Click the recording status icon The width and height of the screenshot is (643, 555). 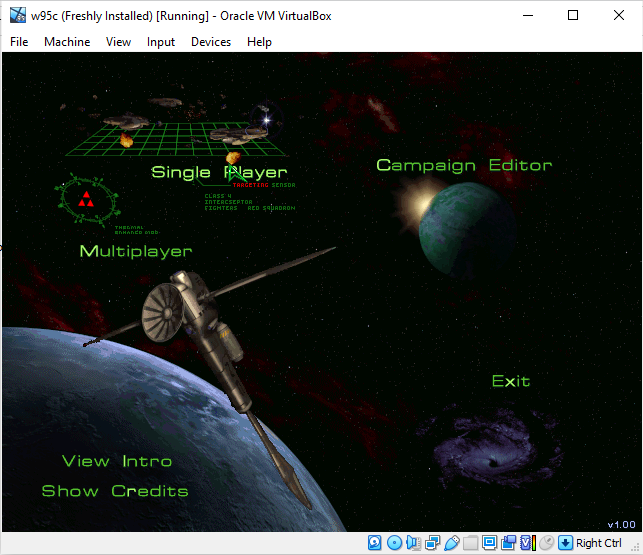pyautogui.click(x=508, y=543)
